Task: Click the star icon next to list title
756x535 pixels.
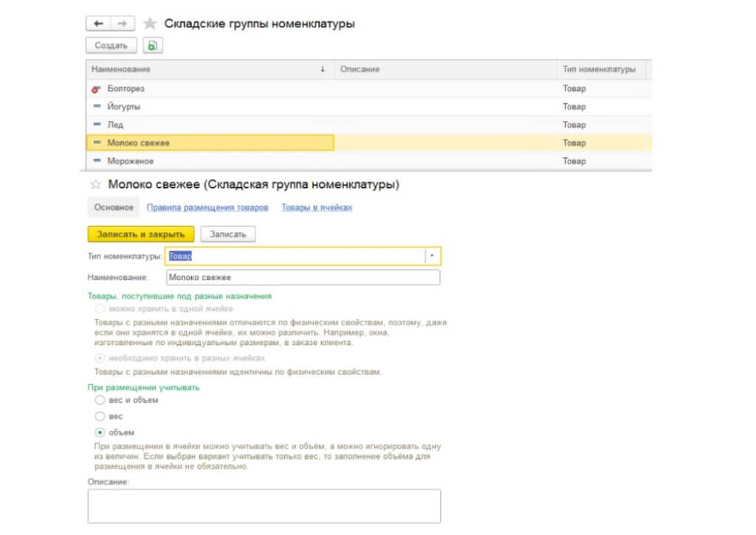Action: pos(148,23)
